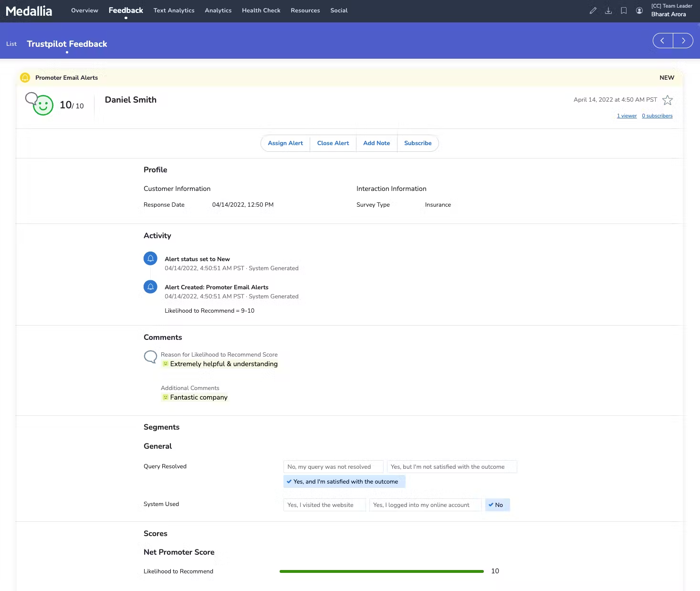Screen dimensions: 700x591
Task: Choose 'Yes, I logged into my online account'
Action: [425, 505]
